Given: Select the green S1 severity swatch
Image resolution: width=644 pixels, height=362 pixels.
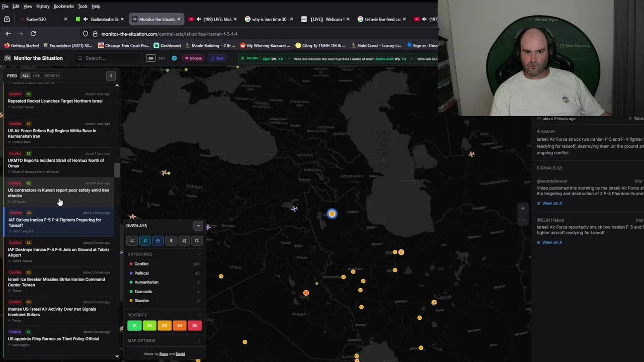Looking at the screenshot, I should tap(134, 326).
